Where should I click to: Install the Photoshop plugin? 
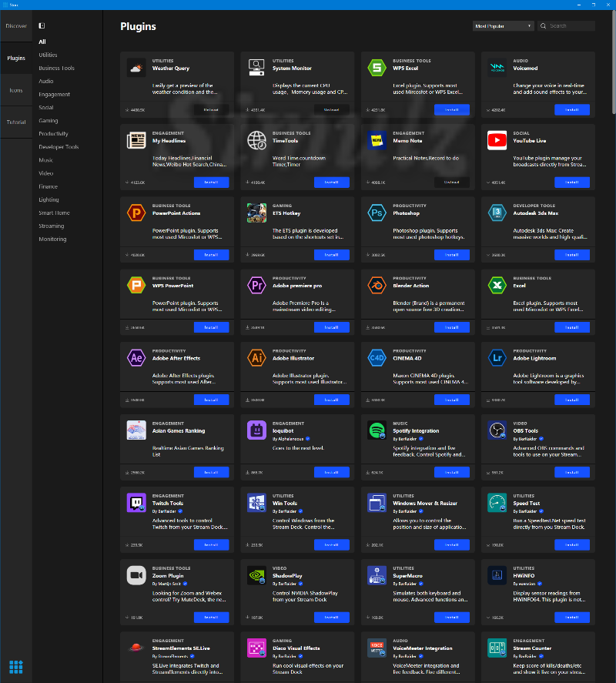coord(452,255)
